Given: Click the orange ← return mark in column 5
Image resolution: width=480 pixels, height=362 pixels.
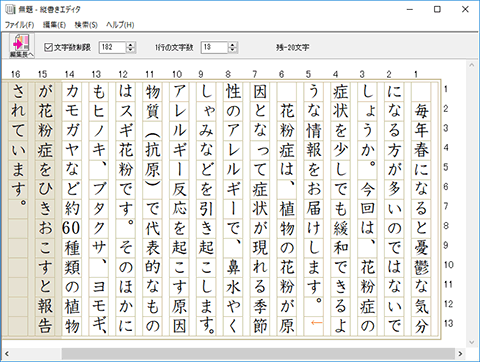Looking at the screenshot, I should (x=316, y=323).
